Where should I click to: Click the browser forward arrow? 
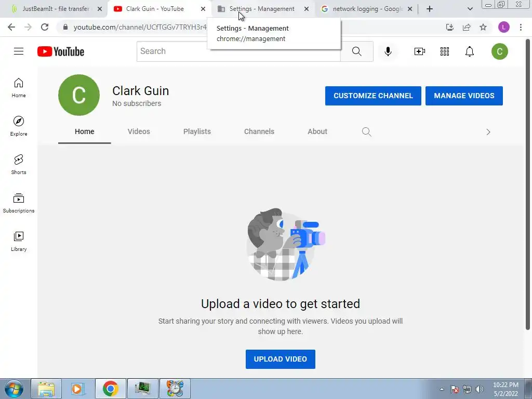(28, 27)
